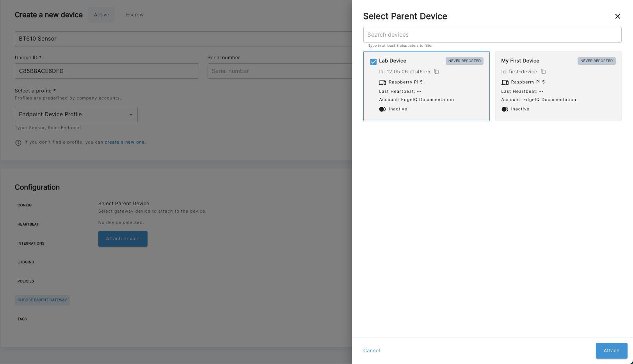Click the device name field BT610 Sensor
This screenshot has height=364, width=633.
click(x=183, y=39)
